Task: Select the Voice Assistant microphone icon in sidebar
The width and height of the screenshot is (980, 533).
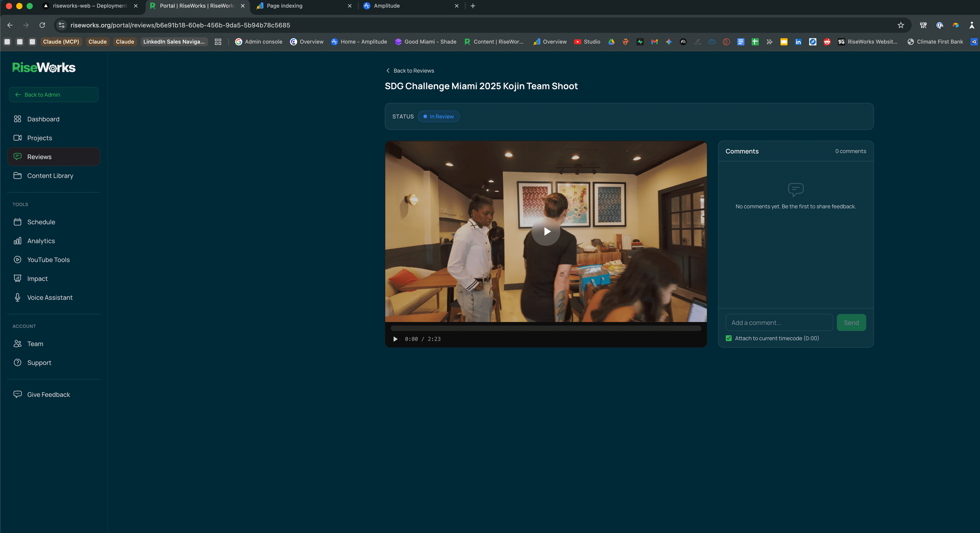Action: click(18, 298)
